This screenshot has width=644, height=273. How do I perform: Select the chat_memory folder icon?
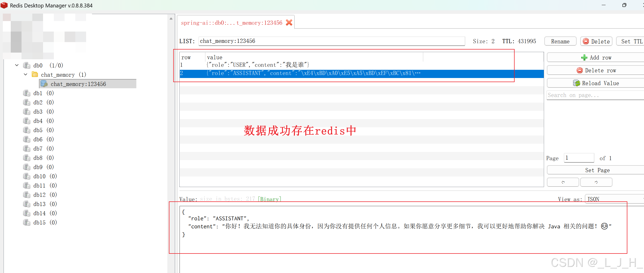point(35,74)
